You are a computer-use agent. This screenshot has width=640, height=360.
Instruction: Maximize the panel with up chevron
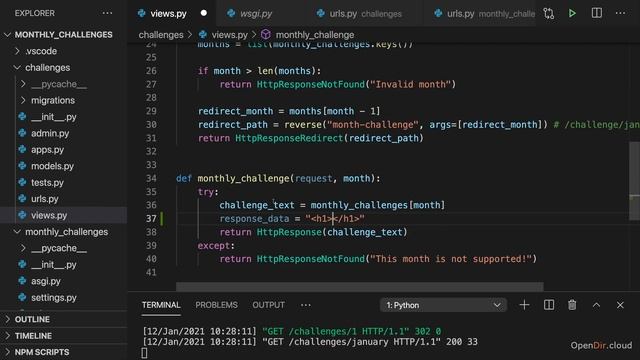pyautogui.click(x=596, y=305)
